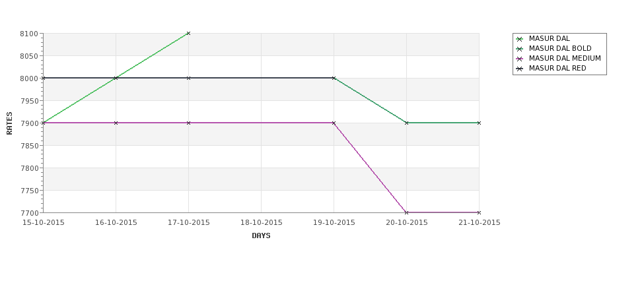Click the MASUR DAL legend marker icon
The image size is (644, 283).
(x=520, y=39)
